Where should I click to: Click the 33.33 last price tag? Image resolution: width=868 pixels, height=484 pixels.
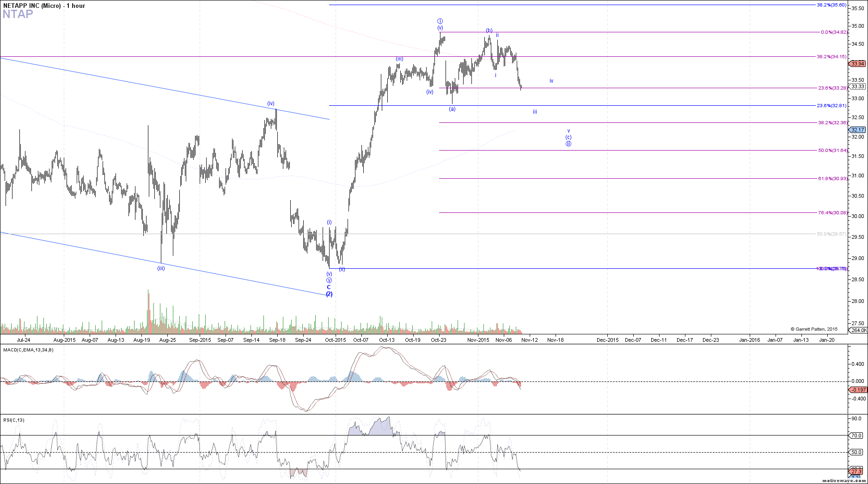[x=858, y=86]
